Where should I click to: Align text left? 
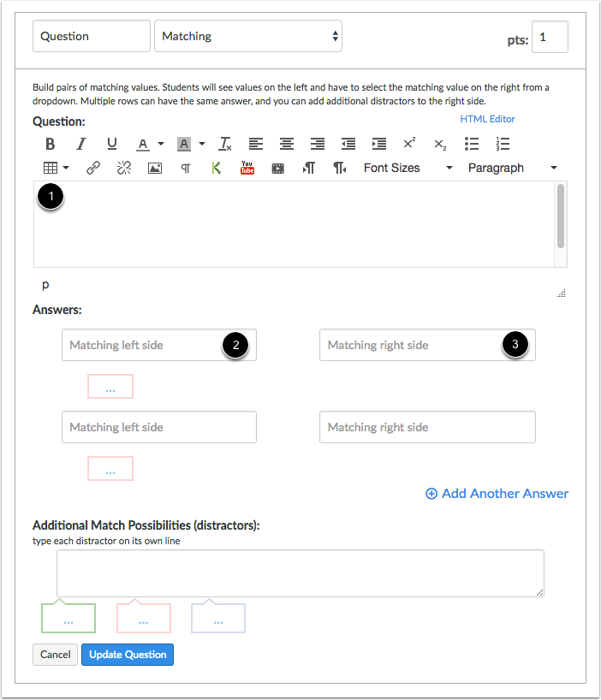pyautogui.click(x=256, y=144)
